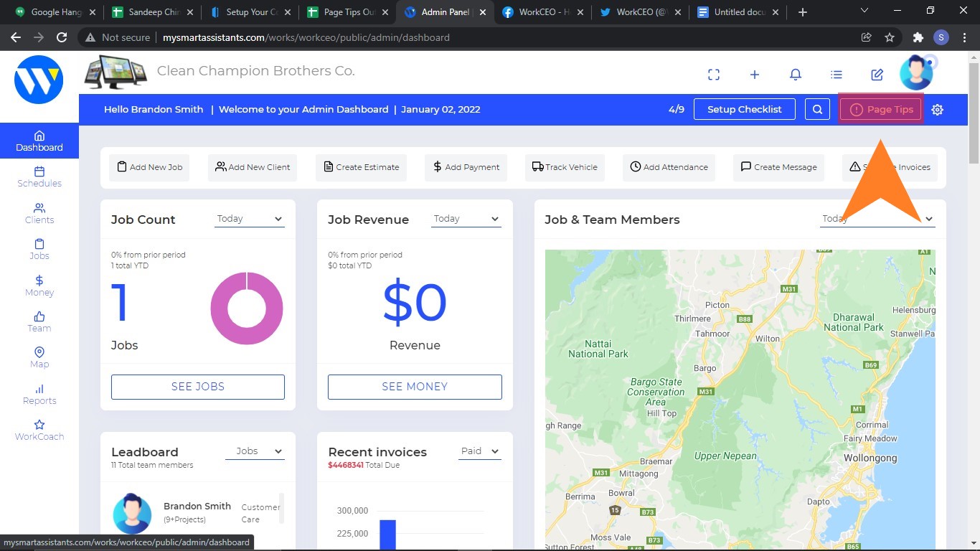Viewport: 980px width, 551px height.
Task: Click the plus add icon in header
Action: [755, 75]
